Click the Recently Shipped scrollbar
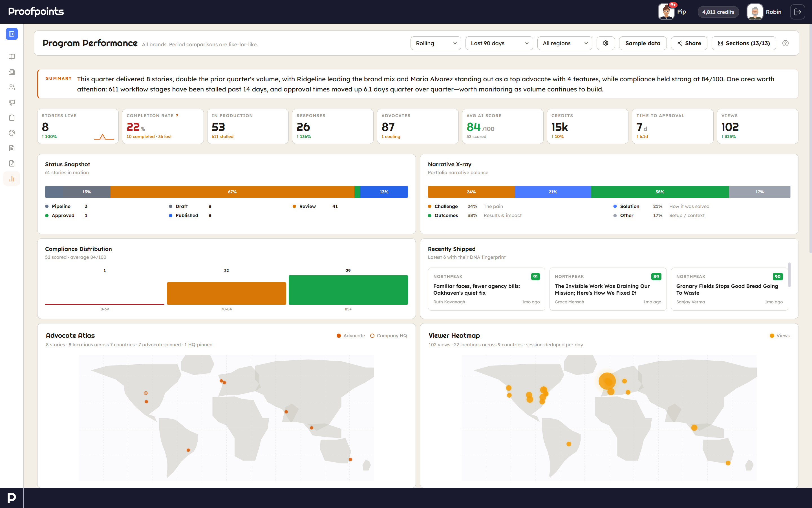Screen dimensions: 812x508 789,275
